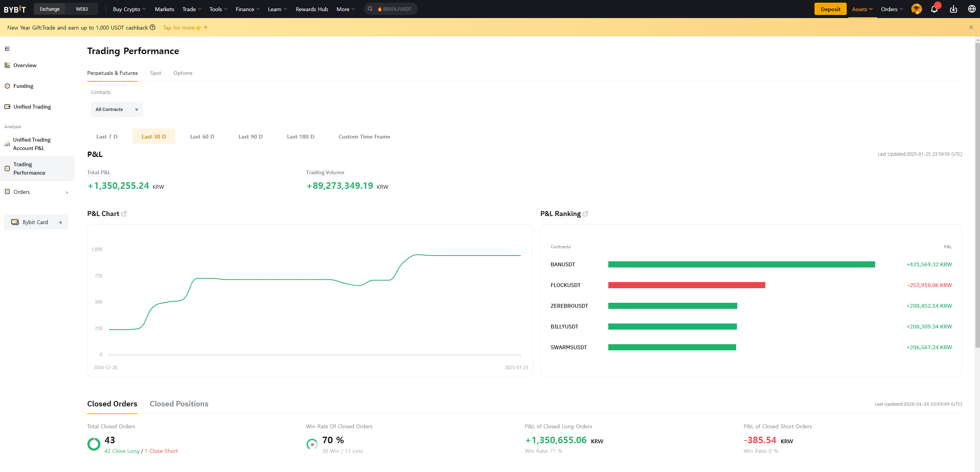Click the BBSOL/USDT search field
The width and height of the screenshot is (980, 472).
coord(391,9)
